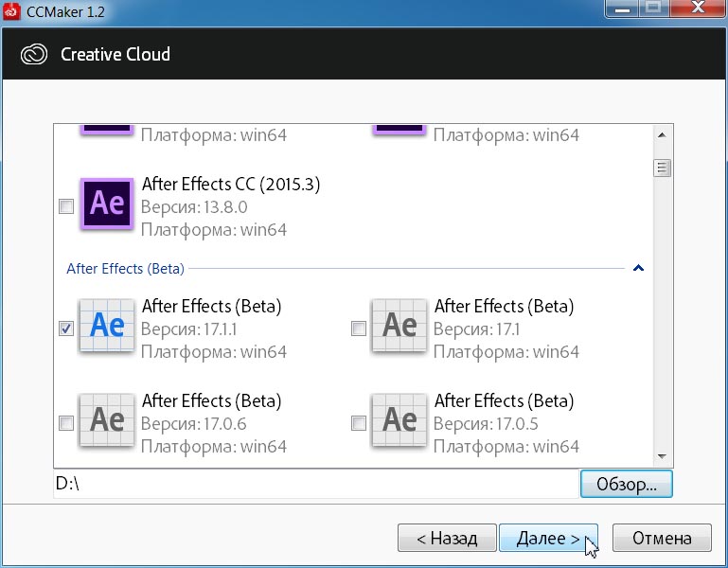Screen dimensions: 728x568
Task: Click the 'Версия: 17.1' text
Action: (477, 329)
